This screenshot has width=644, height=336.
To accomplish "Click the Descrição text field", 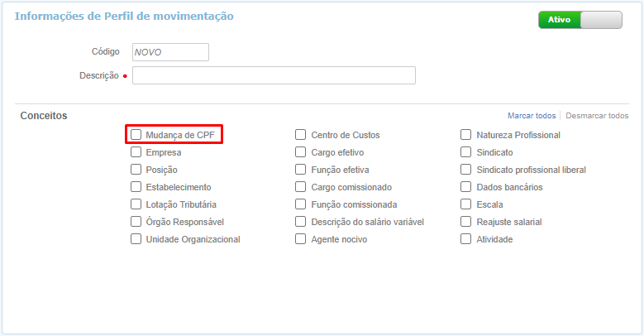I will click(274, 75).
